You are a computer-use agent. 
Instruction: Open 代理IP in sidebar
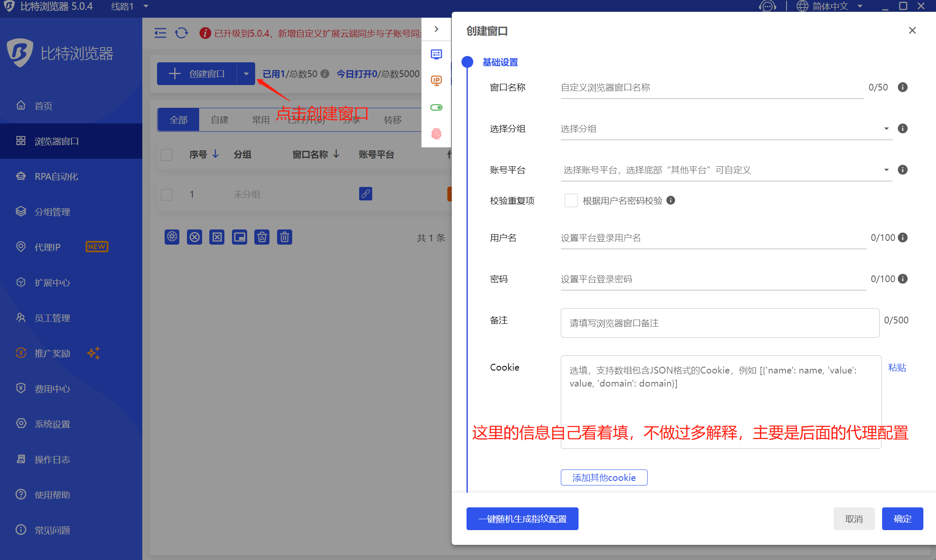[71, 247]
